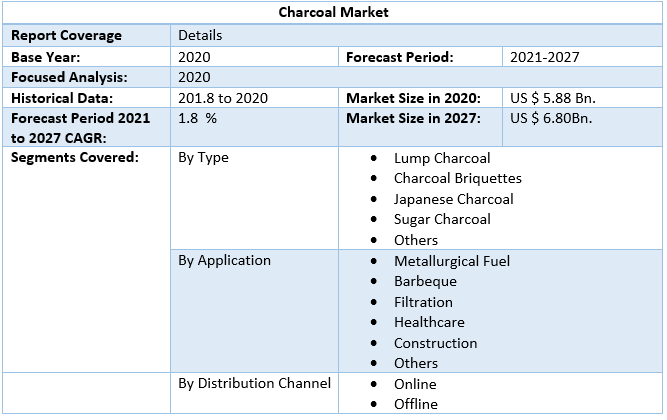Click the Japanese Charcoal entry
The height and width of the screenshot is (420, 667).
pos(453,199)
